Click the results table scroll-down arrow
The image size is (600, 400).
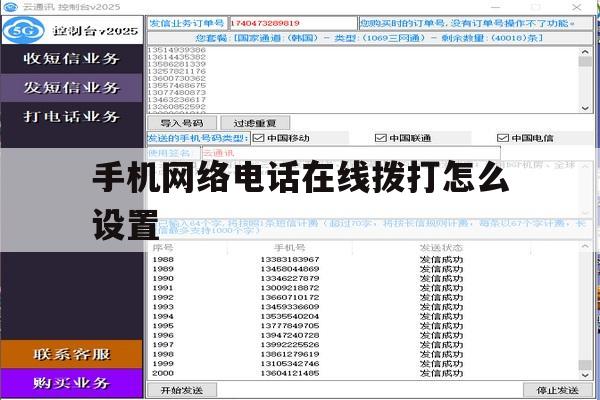(585, 375)
